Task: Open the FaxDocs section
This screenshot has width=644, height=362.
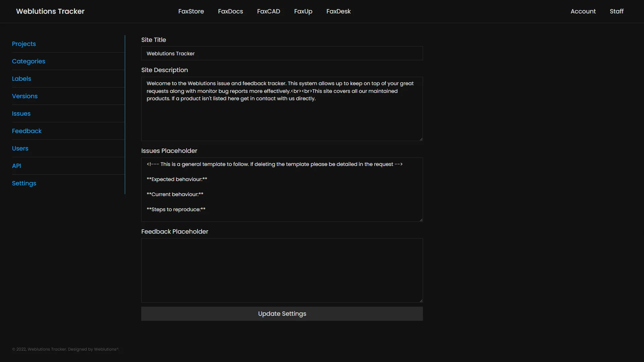Action: [230, 11]
